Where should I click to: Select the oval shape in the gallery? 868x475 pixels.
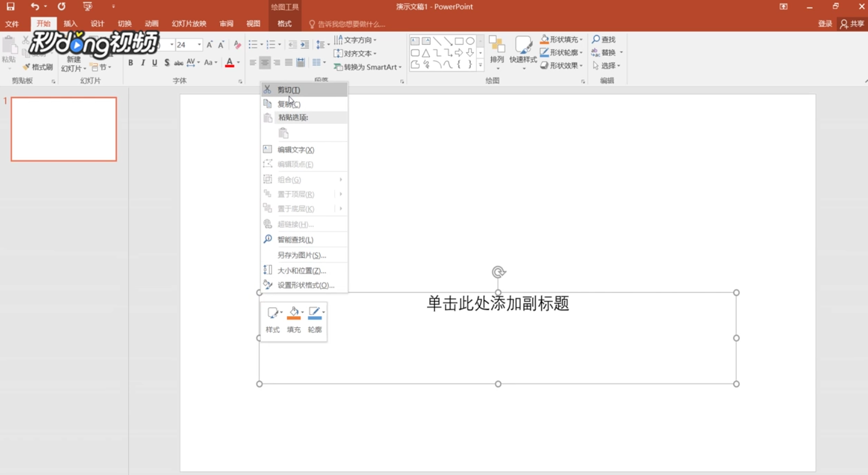[470, 40]
